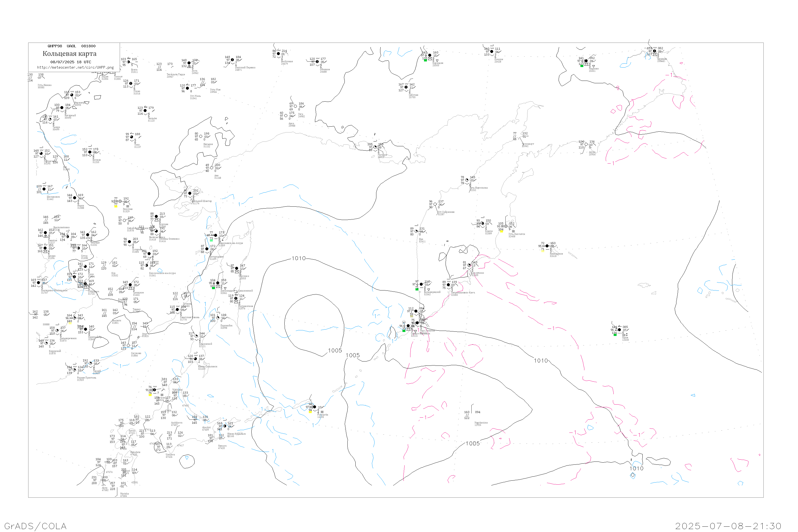Click the 08/07/2025 18 UTC date label
The height and width of the screenshot is (532, 798).
tap(70, 62)
